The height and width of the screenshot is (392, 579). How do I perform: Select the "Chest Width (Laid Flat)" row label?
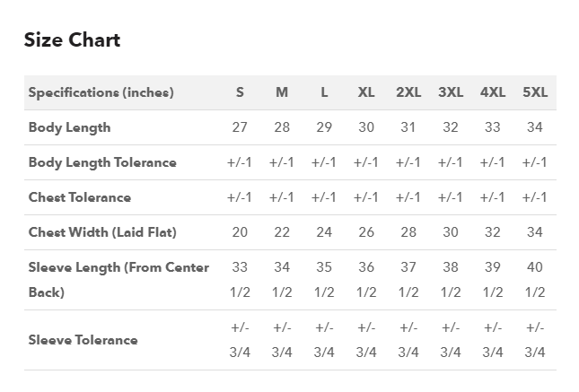point(102,232)
